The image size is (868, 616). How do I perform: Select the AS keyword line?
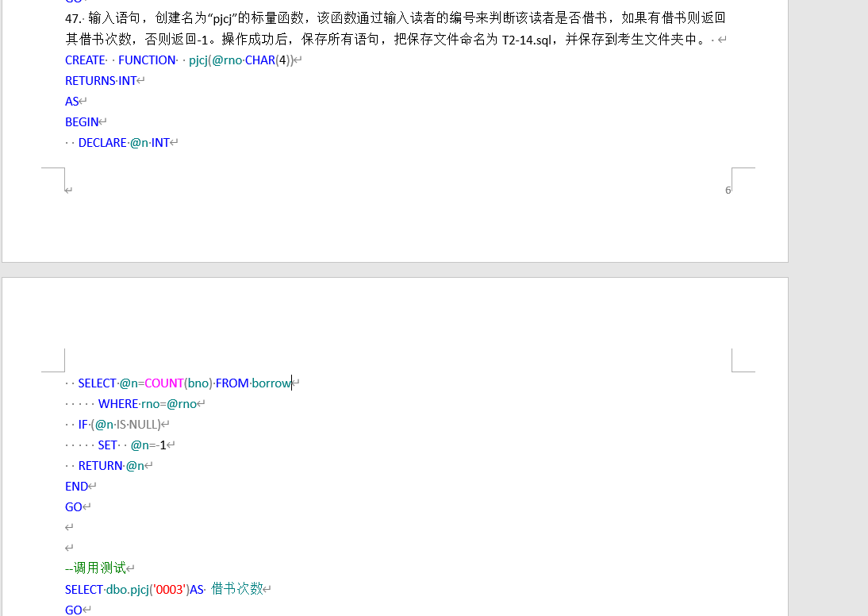(x=71, y=101)
